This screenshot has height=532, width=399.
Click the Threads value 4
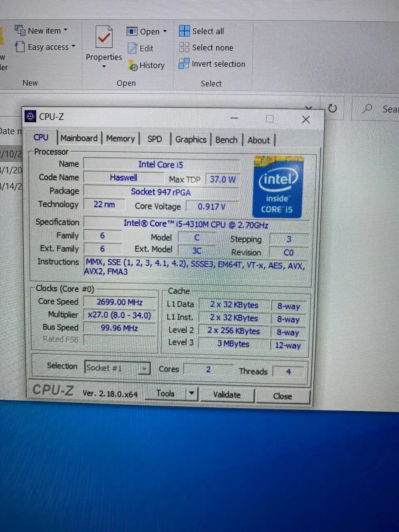[x=288, y=372]
